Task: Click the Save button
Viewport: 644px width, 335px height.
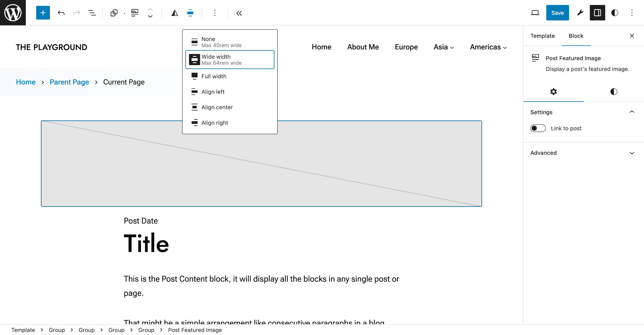Action: [x=557, y=13]
